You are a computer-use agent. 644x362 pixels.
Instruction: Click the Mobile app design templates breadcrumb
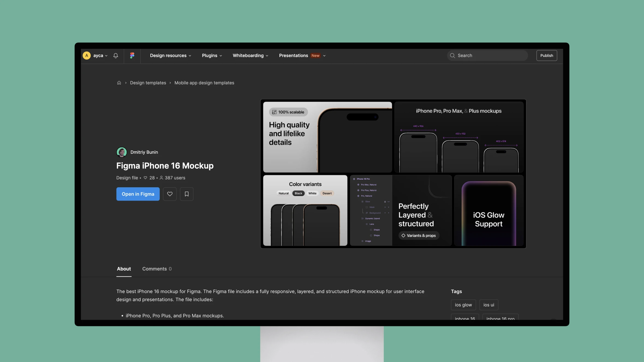coord(204,83)
